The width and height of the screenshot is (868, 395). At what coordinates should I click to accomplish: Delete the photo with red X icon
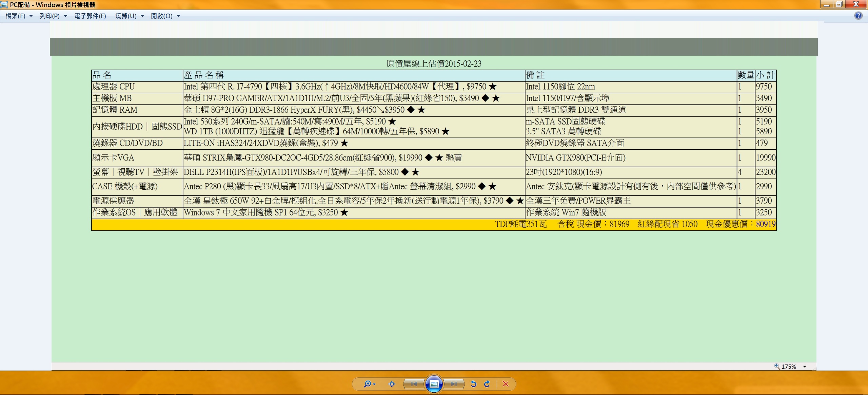click(x=506, y=384)
